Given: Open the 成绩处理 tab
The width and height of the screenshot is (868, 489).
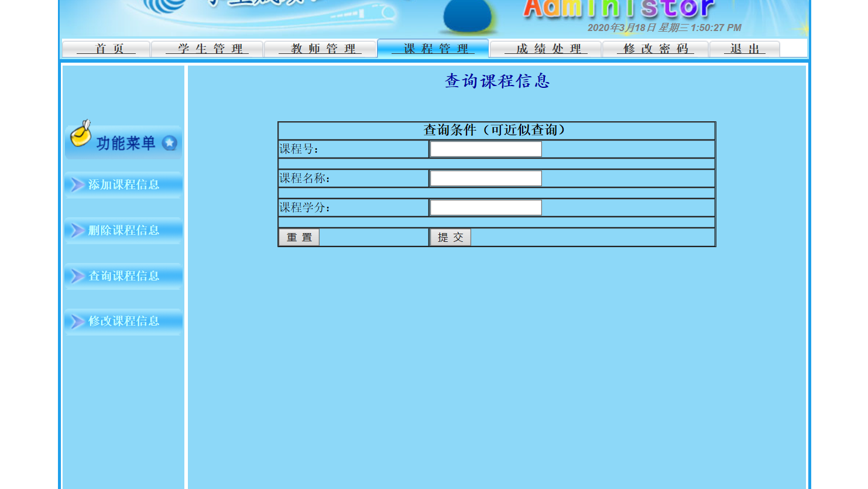Looking at the screenshot, I should 545,49.
